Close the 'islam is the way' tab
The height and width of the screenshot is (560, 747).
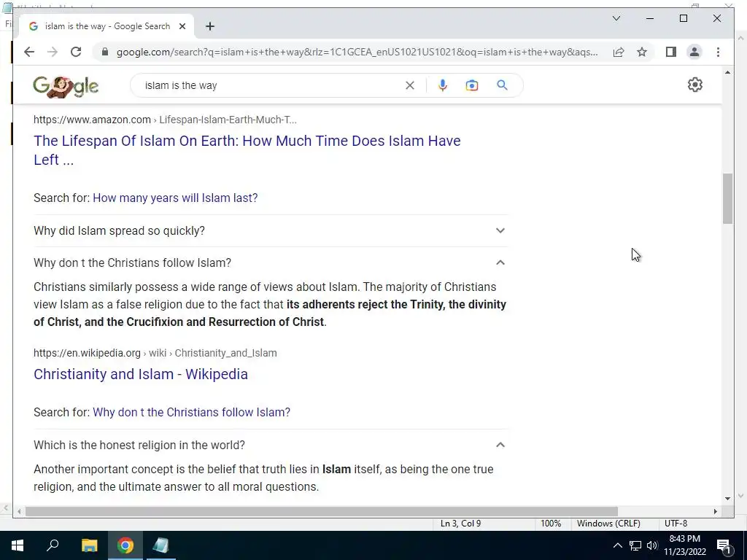(182, 26)
